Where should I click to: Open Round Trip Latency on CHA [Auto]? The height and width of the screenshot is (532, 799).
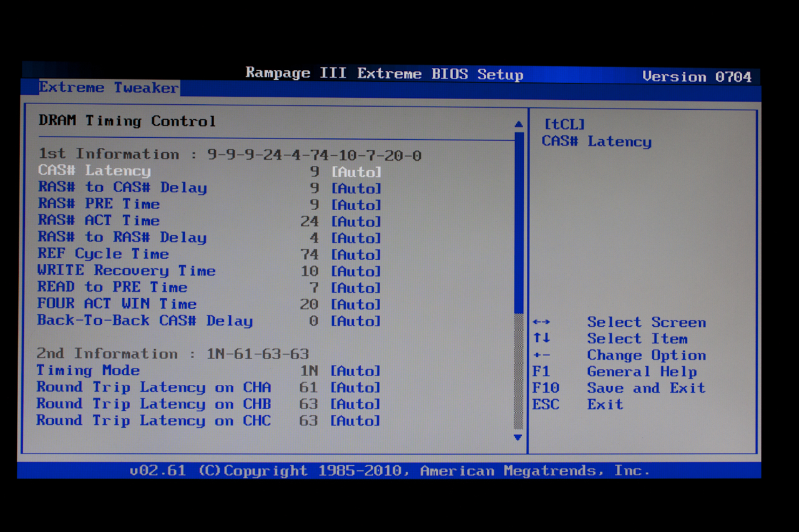pyautogui.click(x=356, y=388)
